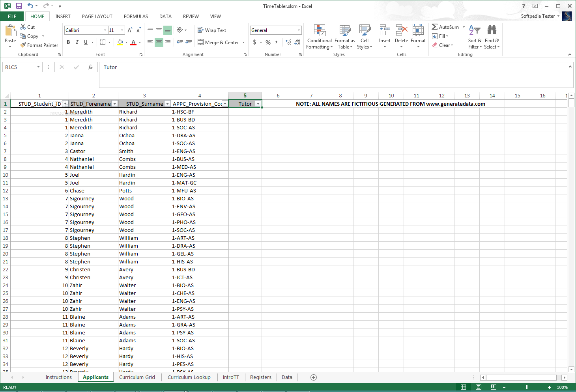Toggle Italic formatting
The image size is (576, 392).
coord(77,42)
